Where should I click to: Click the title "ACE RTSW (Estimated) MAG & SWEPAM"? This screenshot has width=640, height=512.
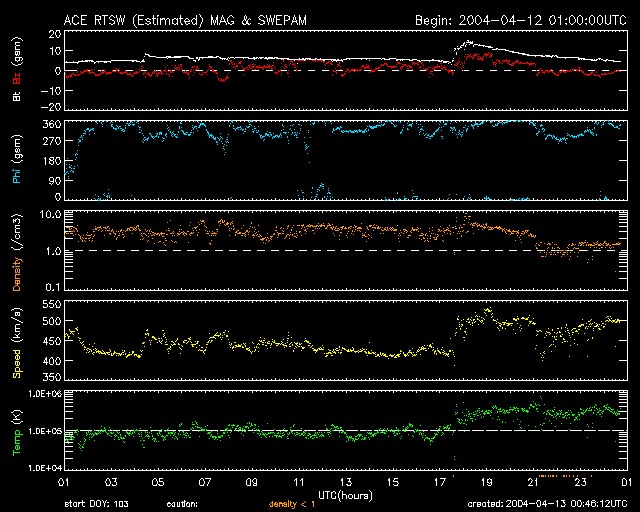[185, 20]
